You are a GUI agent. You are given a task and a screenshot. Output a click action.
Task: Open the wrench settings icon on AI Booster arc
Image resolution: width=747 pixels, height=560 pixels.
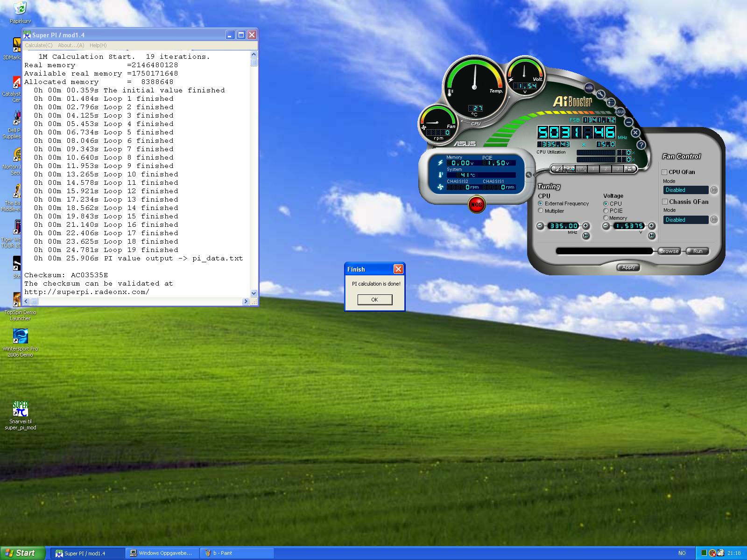(600, 95)
